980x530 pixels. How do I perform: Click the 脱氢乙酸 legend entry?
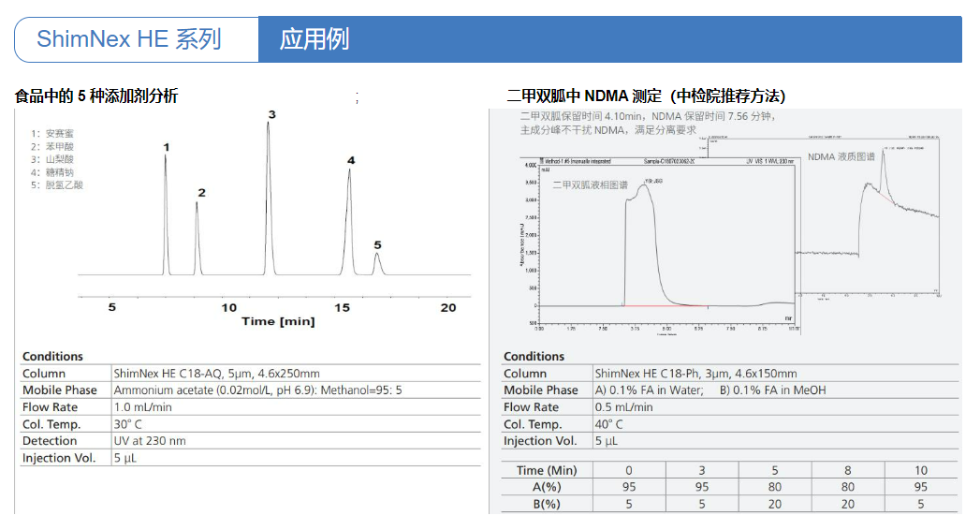pyautogui.click(x=58, y=185)
